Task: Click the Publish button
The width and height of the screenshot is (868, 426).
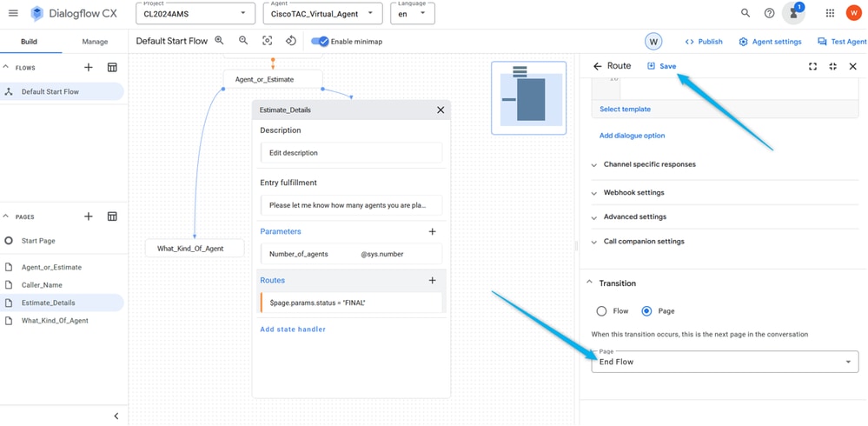Action: pos(704,42)
